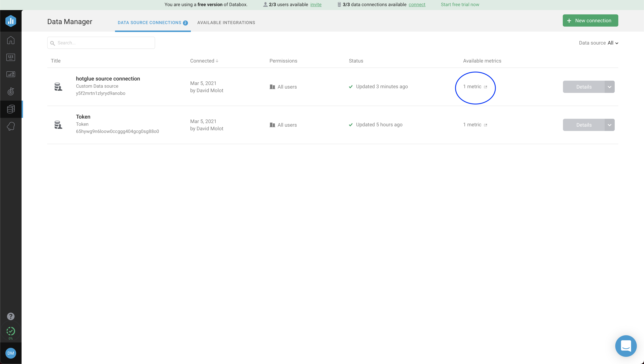Open the help question mark icon

pos(11,316)
